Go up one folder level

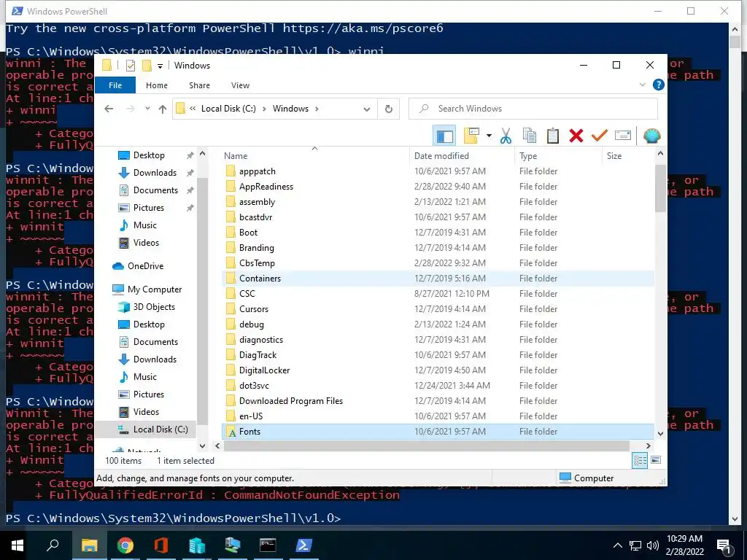(x=163, y=109)
